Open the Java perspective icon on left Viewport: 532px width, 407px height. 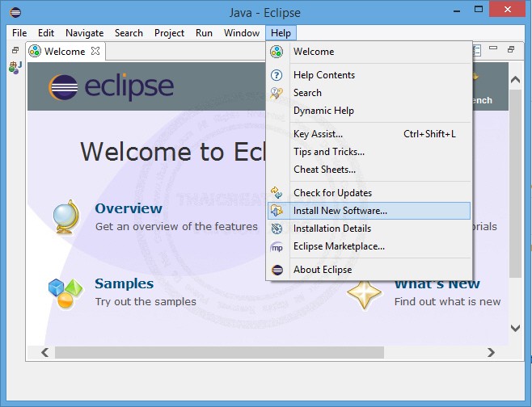(15, 67)
